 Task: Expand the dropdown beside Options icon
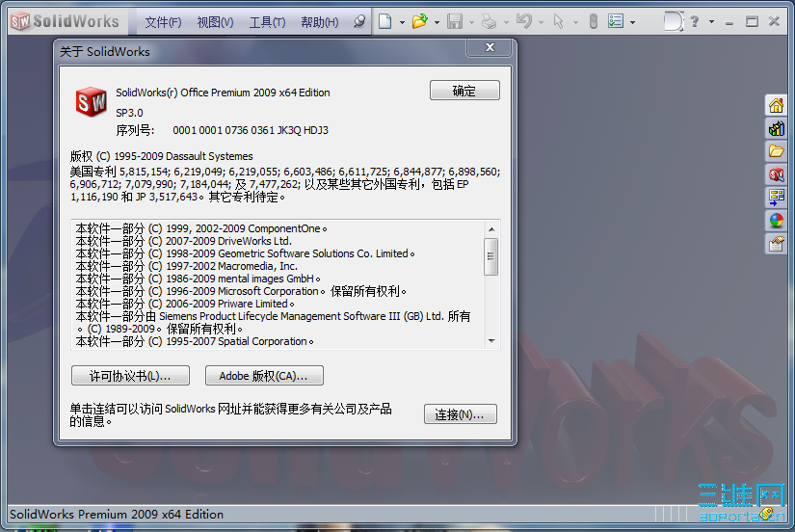pyautogui.click(x=632, y=22)
